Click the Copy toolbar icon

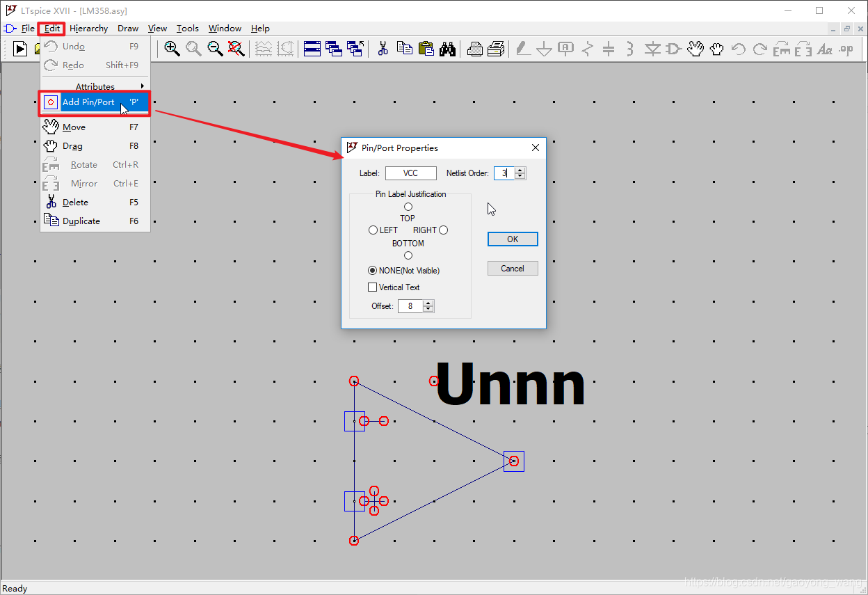(x=404, y=49)
